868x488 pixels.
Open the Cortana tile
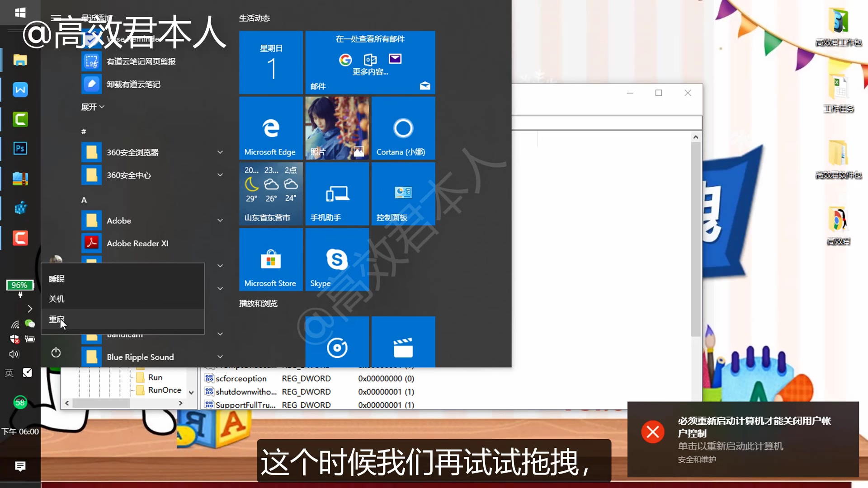tap(403, 128)
